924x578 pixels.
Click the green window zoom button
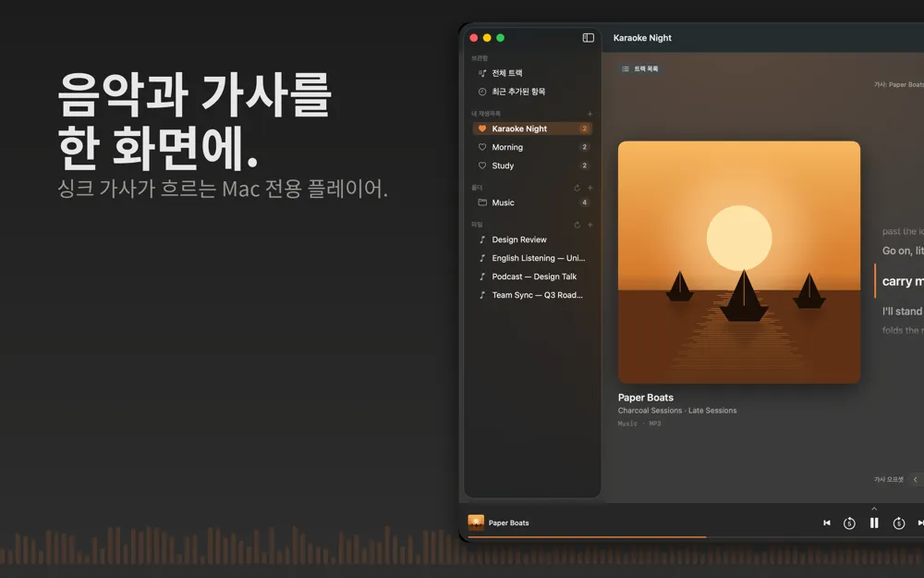click(x=500, y=38)
